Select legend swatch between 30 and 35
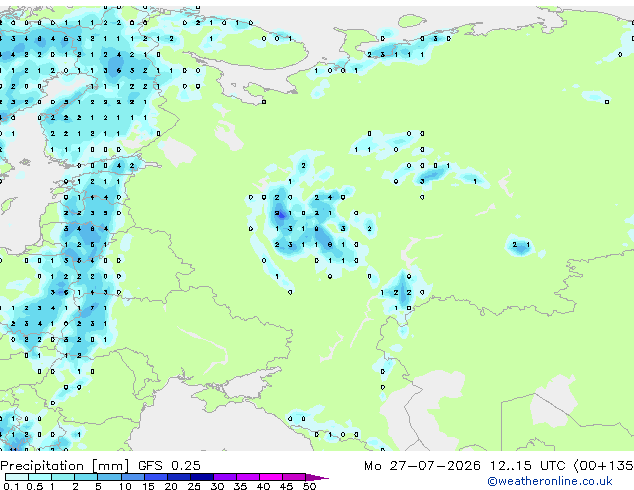634x490 pixels. tap(225, 477)
